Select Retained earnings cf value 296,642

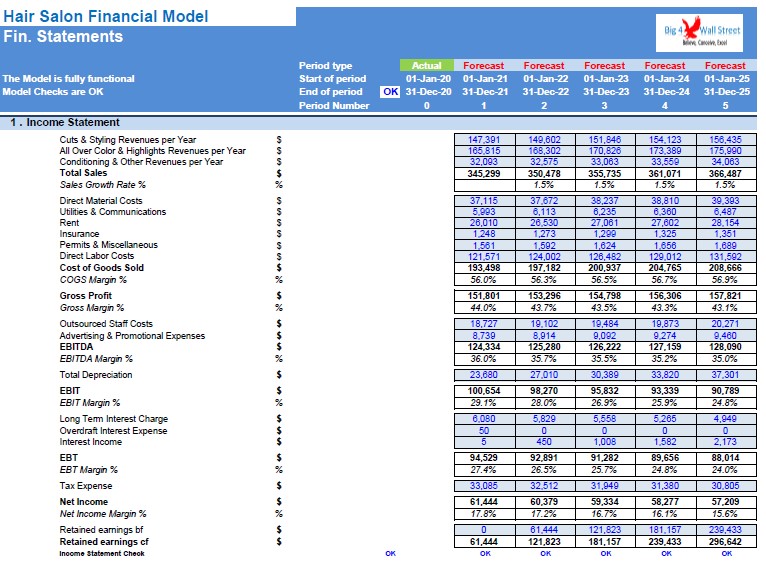click(726, 542)
